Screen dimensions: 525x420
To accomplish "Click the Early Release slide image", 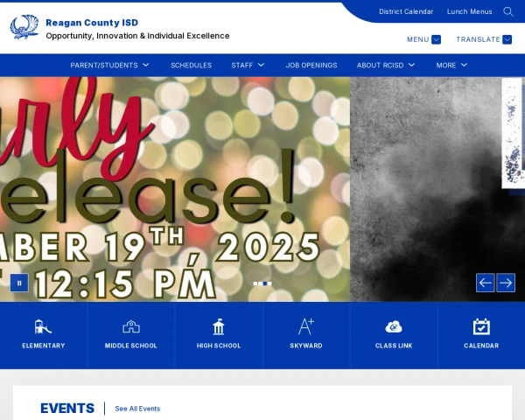I will [175, 189].
